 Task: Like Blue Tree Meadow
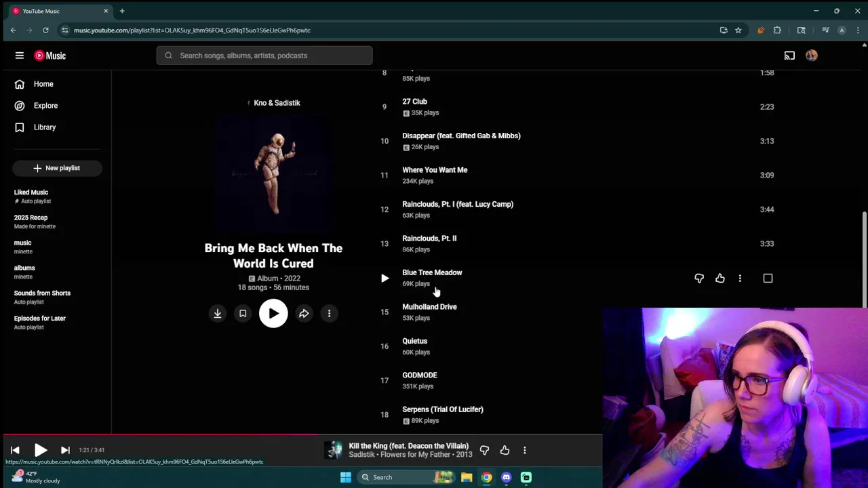(x=720, y=278)
